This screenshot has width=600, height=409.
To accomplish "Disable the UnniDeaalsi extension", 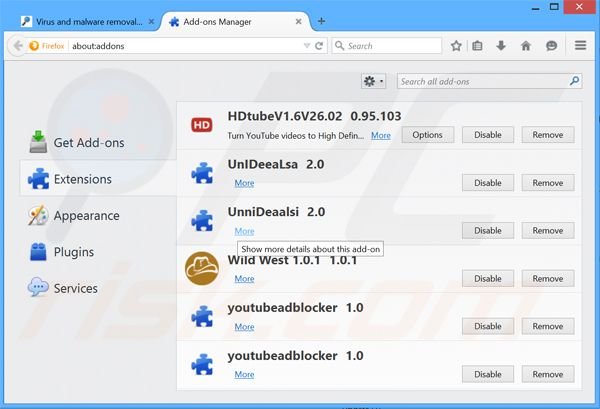I will pos(488,231).
